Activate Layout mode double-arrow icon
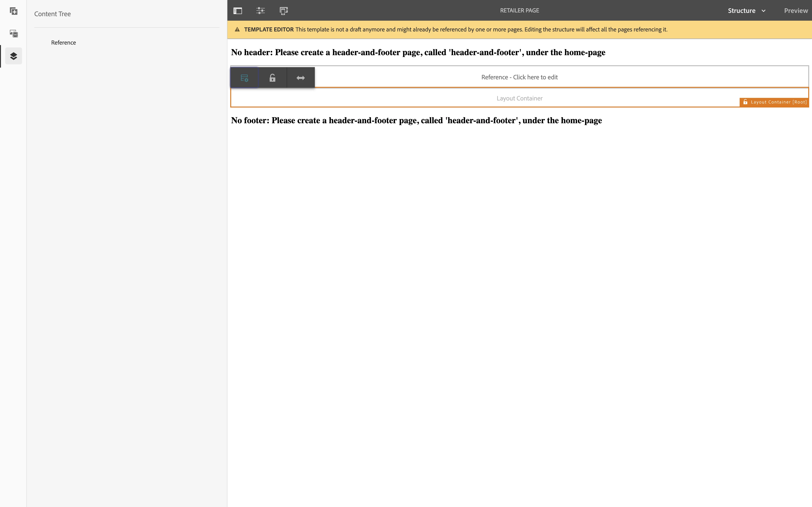The image size is (812, 507). (301, 78)
